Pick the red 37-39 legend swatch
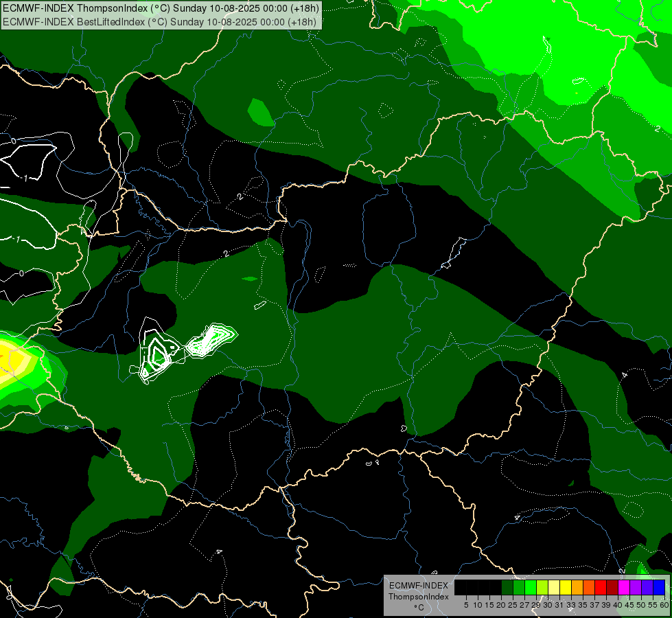 point(601,588)
